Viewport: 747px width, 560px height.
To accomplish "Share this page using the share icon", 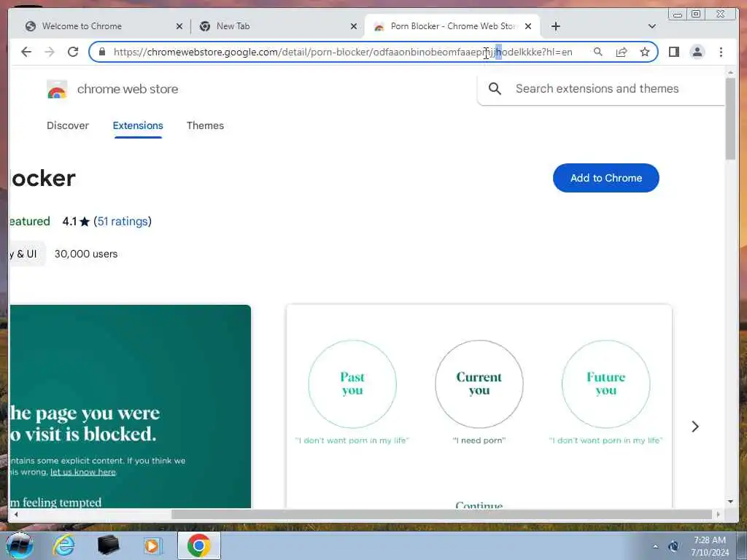I will pos(622,52).
